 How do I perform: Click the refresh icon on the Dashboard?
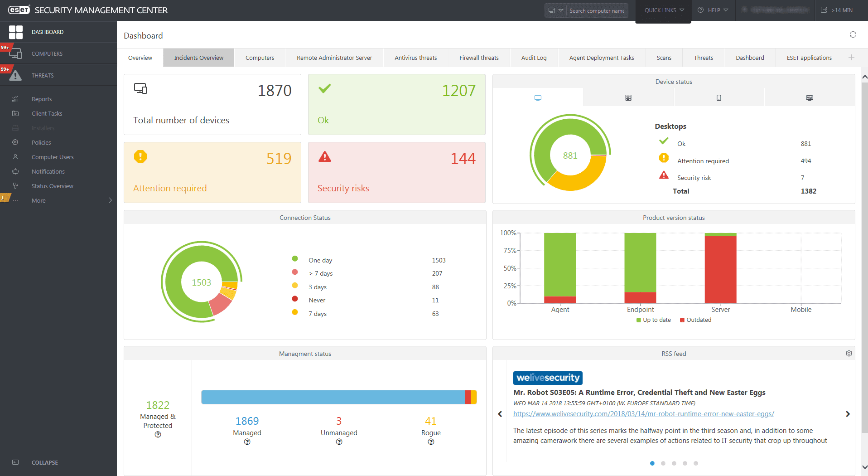pos(853,35)
